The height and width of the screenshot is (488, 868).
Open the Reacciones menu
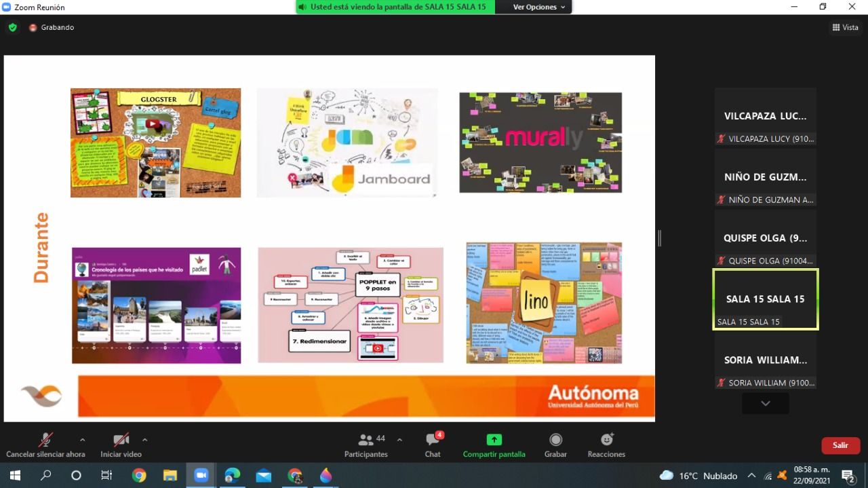point(606,445)
